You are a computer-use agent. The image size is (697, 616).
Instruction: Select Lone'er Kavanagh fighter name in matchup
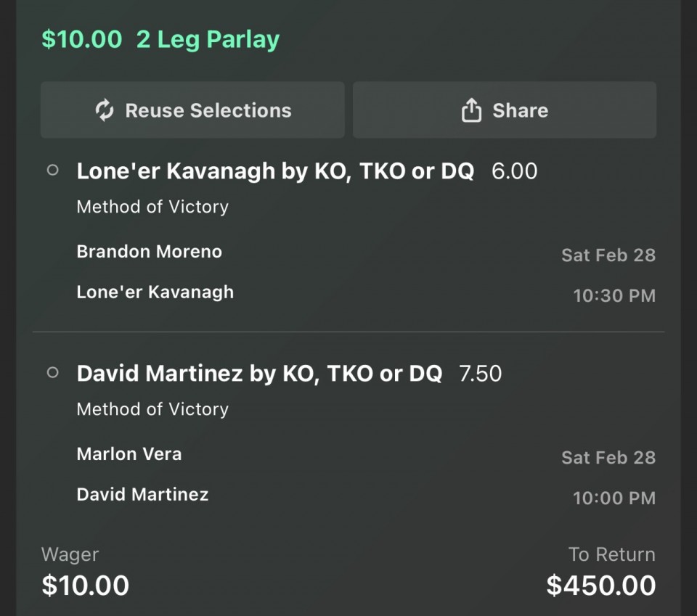click(155, 292)
